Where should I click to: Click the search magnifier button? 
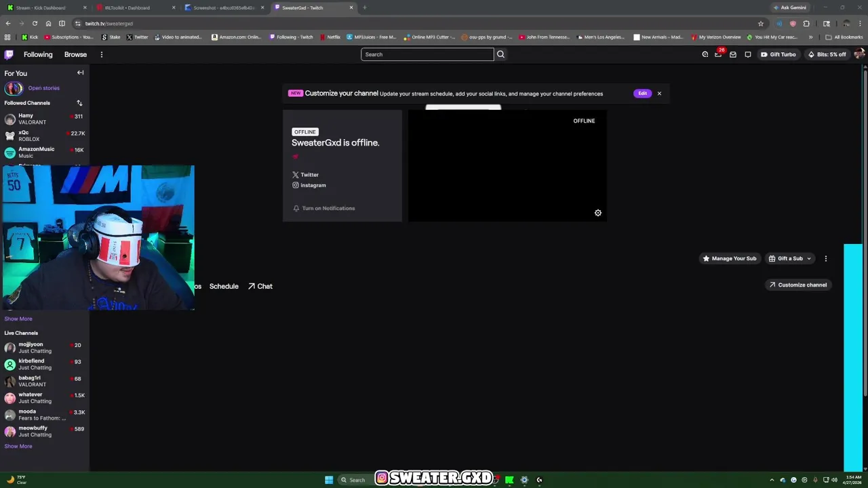[500, 54]
